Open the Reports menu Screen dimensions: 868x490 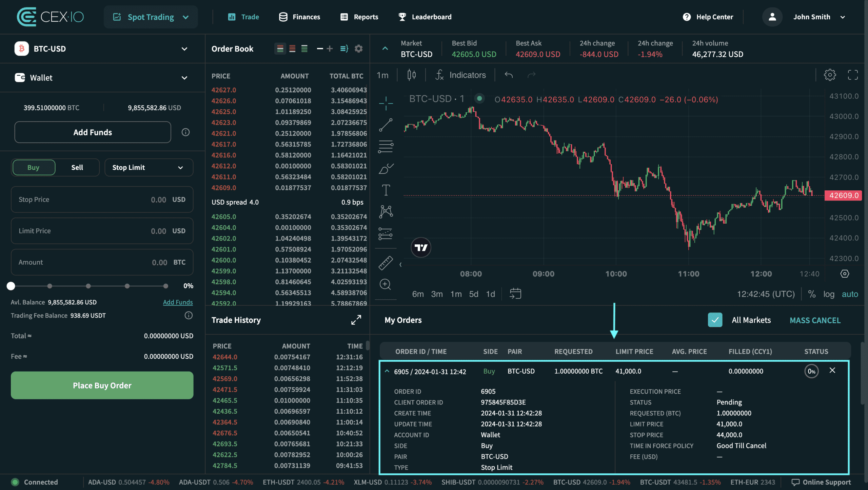pyautogui.click(x=359, y=17)
